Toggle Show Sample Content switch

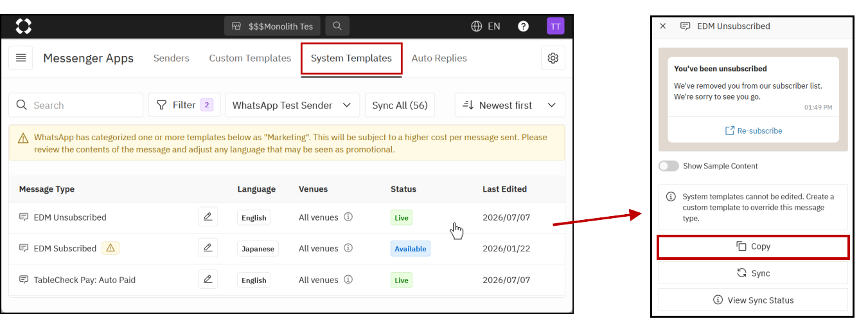click(x=669, y=166)
